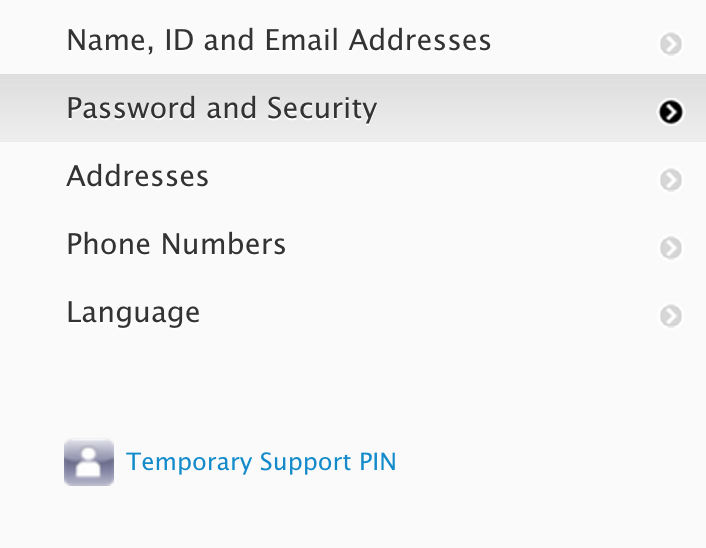Expand Addresses using its chevron arrow
706x548 pixels.
pos(670,180)
